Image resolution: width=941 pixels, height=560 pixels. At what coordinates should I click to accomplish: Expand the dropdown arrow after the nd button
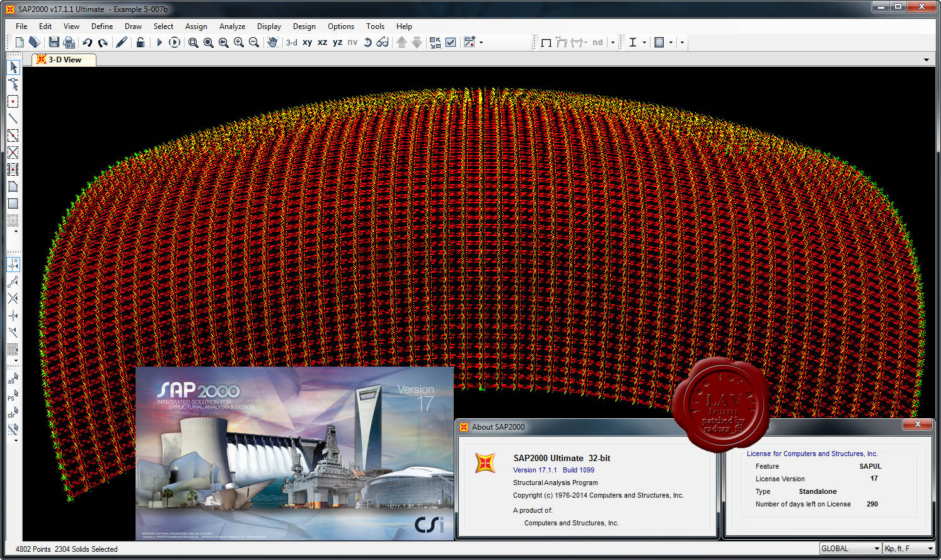[613, 43]
